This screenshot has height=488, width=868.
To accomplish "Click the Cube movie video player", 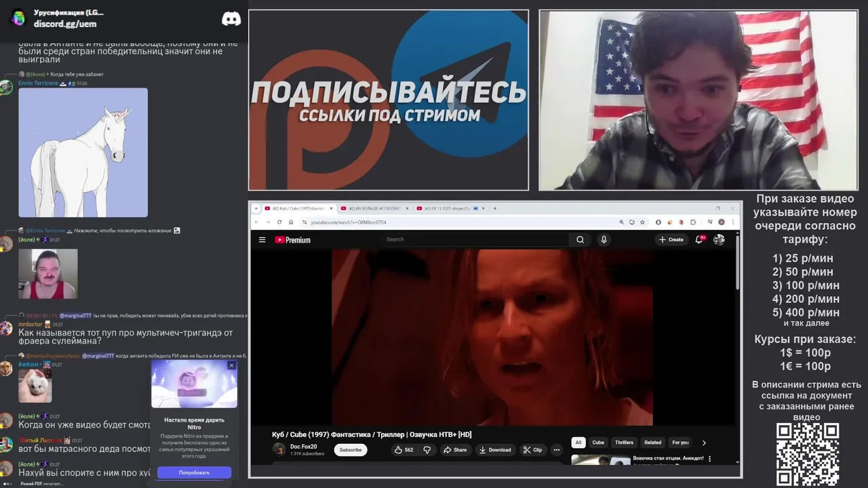I will tap(492, 338).
